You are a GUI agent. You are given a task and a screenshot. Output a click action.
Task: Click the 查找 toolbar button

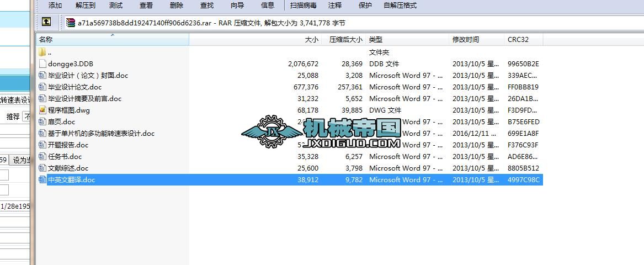(206, 6)
